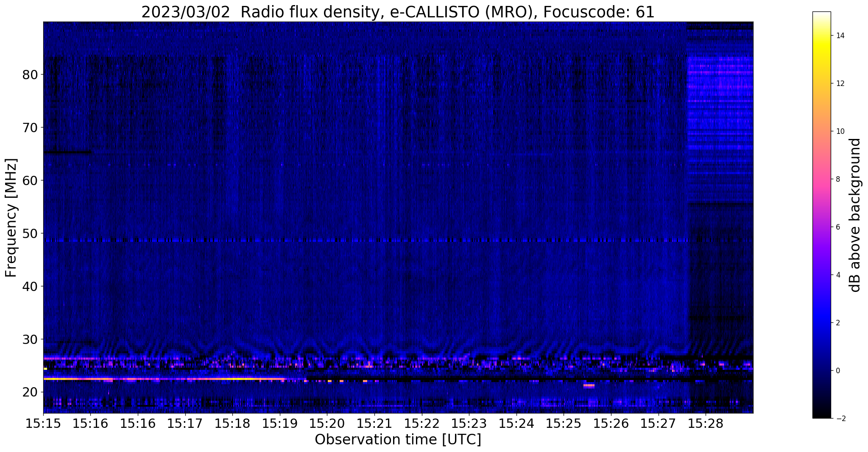Click the 10 tick on the colorbar
Viewport: 868px width, 452px height.
840,131
